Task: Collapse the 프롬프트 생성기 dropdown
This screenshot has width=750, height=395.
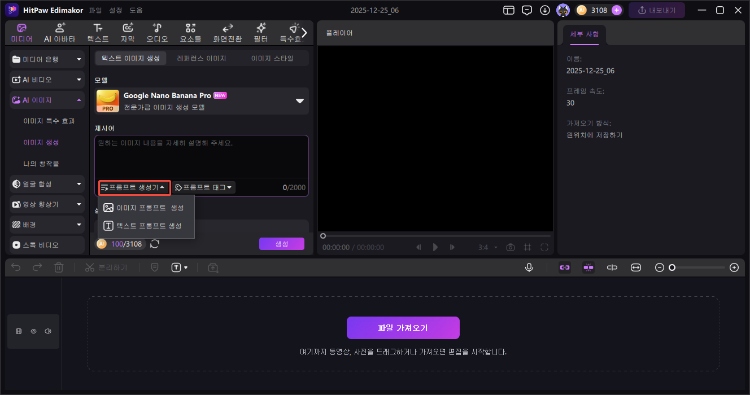Action: point(134,187)
